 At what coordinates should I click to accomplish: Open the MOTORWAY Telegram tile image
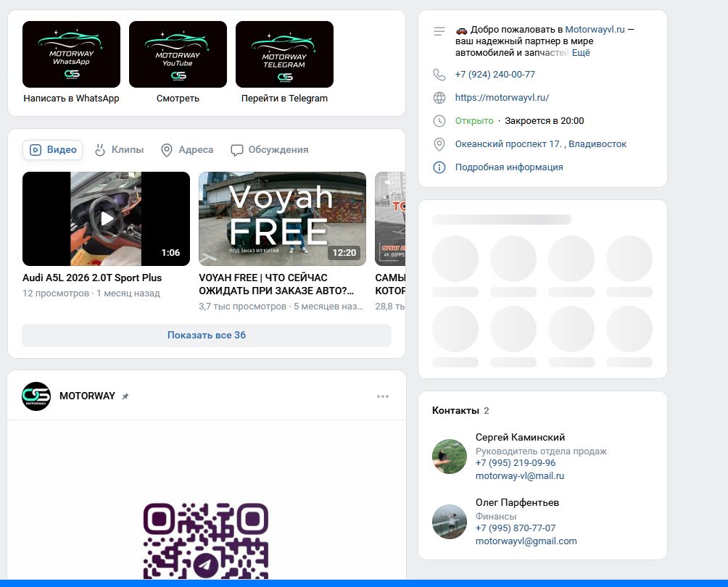click(284, 54)
